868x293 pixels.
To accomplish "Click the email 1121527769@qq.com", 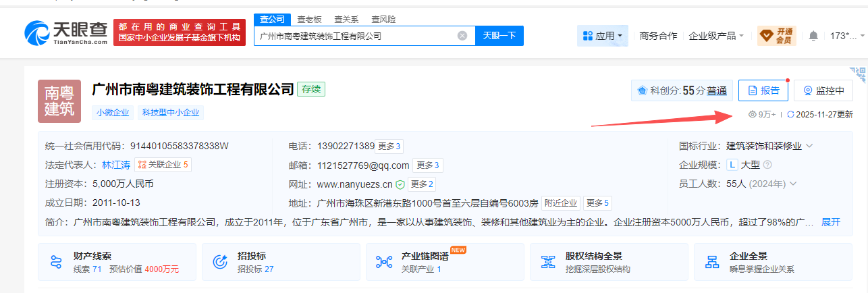I will (363, 165).
